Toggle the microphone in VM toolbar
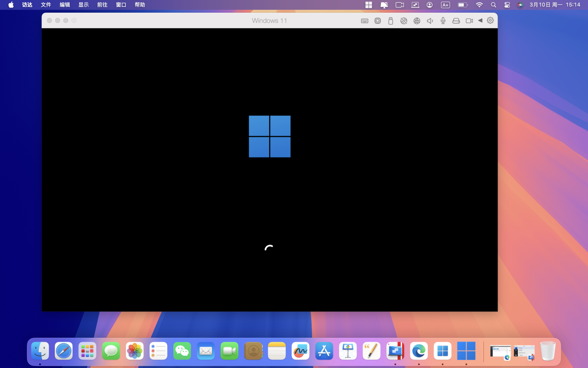The height and width of the screenshot is (368, 588). (443, 21)
